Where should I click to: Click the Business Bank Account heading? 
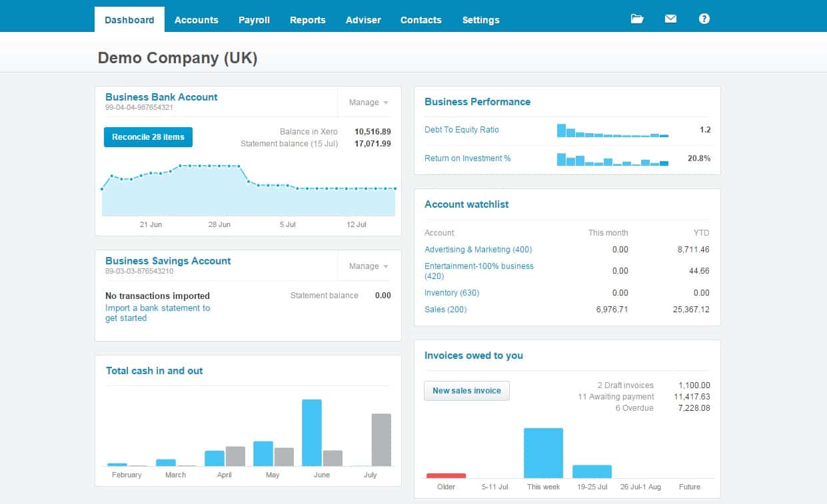[x=161, y=97]
